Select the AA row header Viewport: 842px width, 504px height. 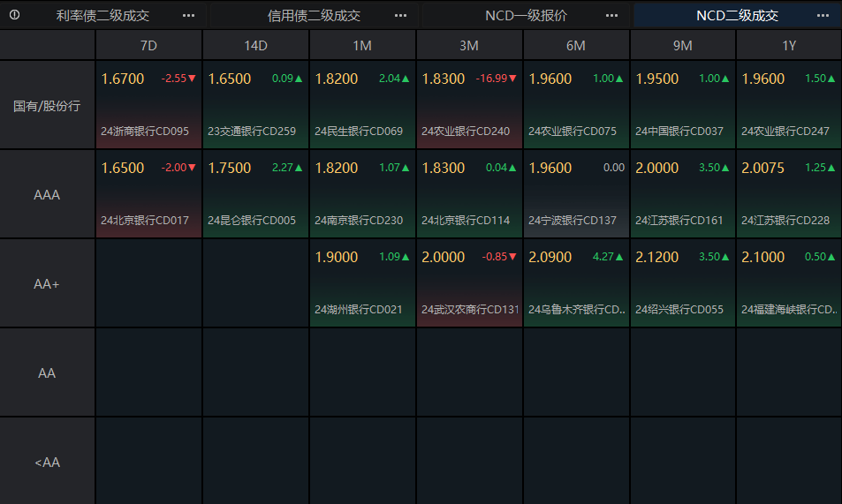tap(47, 373)
